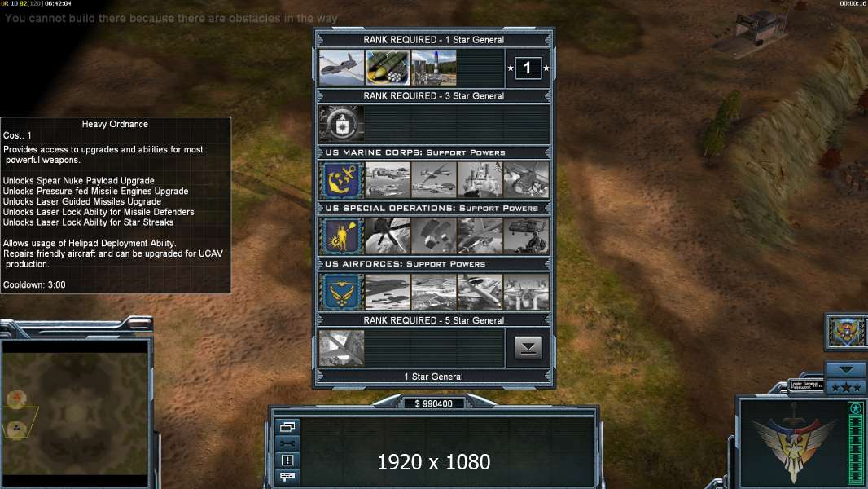
Task: Select the Heavy Ordnance missile power icon
Action: point(388,68)
